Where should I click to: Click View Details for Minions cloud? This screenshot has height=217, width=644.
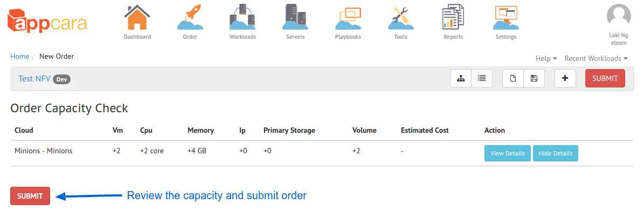point(508,153)
